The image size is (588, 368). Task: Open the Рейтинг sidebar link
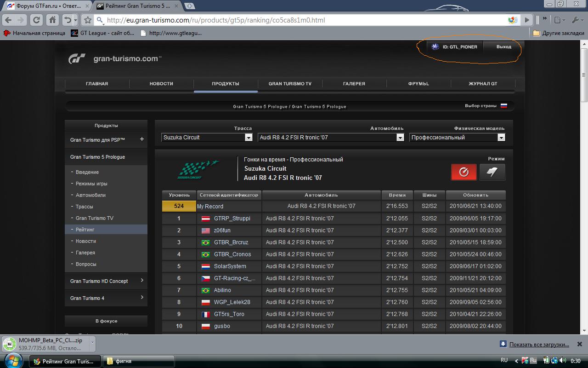(x=106, y=230)
